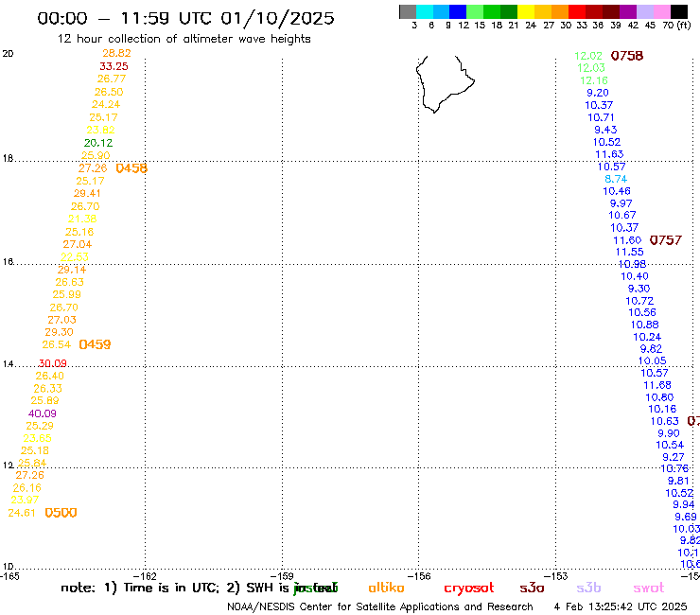Click the NOAA/NESDIS Center credit line
Image resolution: width=700 pixels, height=615 pixels.
pos(380,607)
